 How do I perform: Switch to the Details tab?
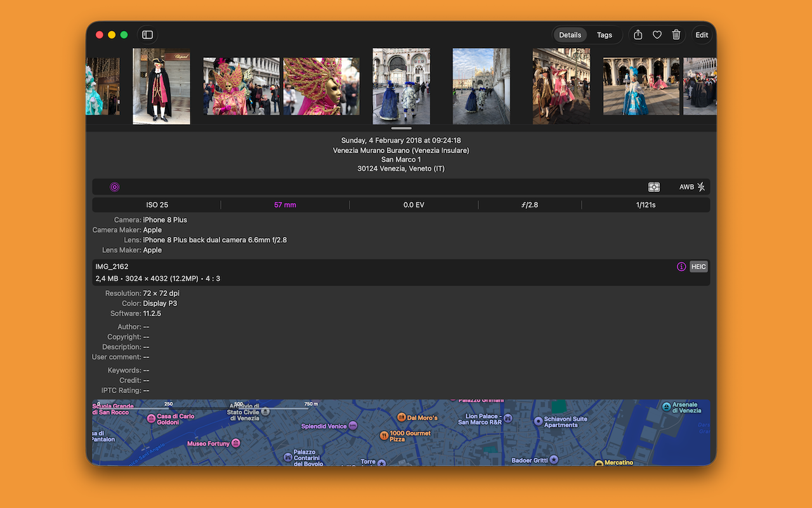coord(570,35)
